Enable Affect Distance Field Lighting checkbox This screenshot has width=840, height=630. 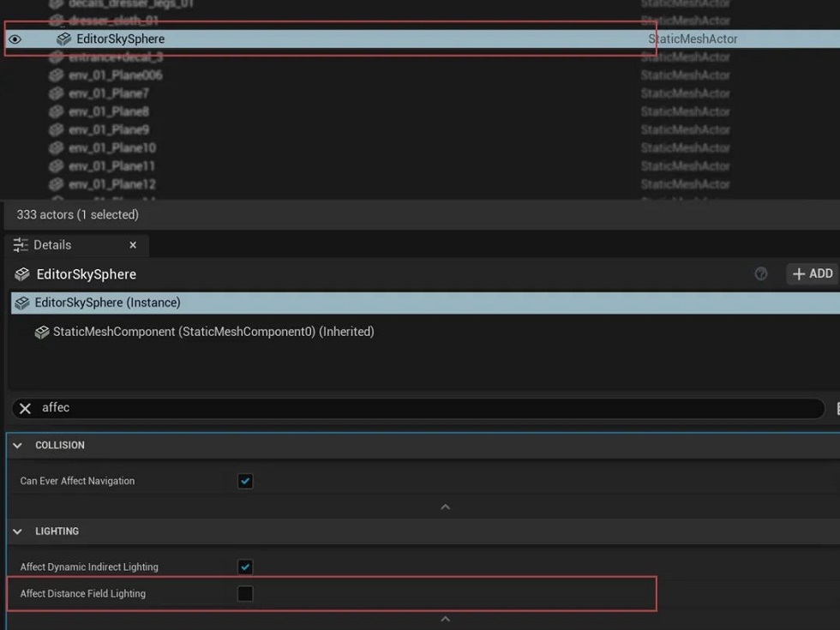tap(245, 593)
